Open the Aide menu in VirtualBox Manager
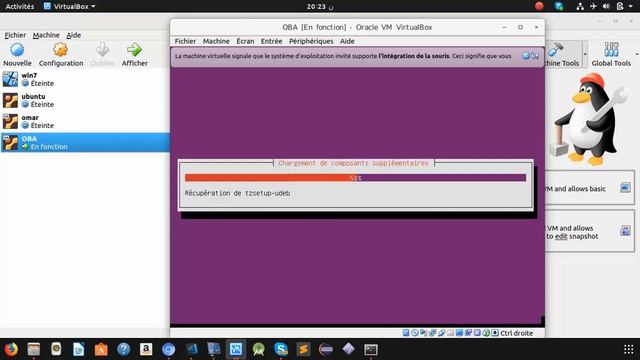The width and height of the screenshot is (640, 360). [73, 35]
